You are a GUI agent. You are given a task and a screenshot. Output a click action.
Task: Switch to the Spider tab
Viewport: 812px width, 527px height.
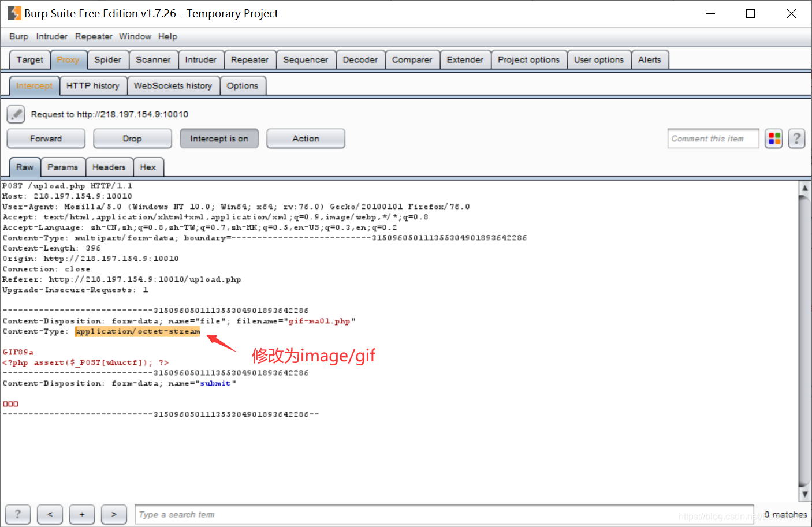click(x=108, y=59)
